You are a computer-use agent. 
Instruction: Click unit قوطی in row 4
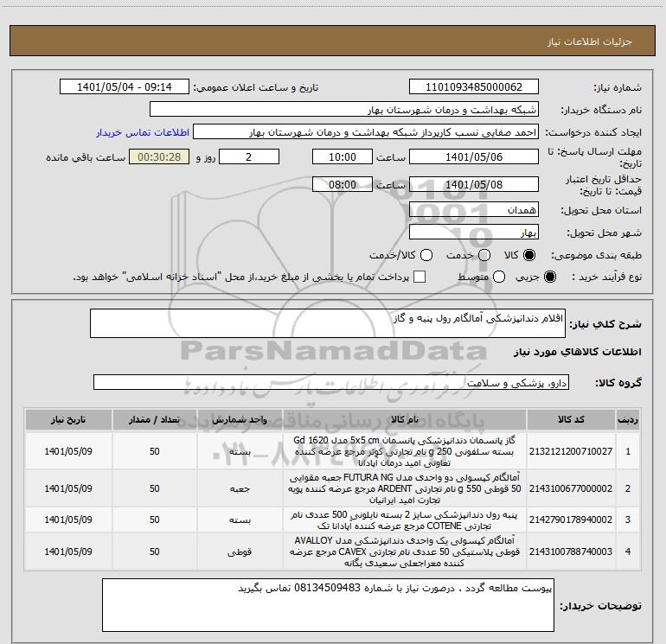[x=240, y=552]
